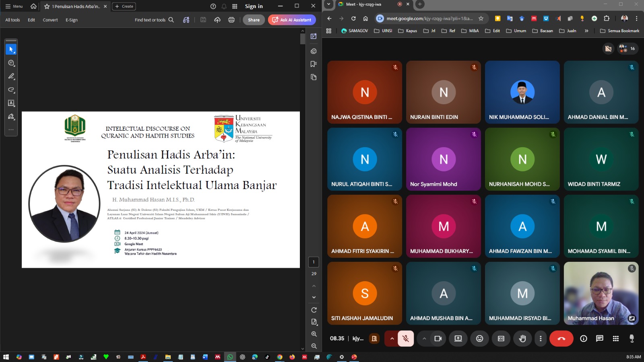The height and width of the screenshot is (362, 644).
Task: Open the Meet chat panel
Action: coord(599,339)
